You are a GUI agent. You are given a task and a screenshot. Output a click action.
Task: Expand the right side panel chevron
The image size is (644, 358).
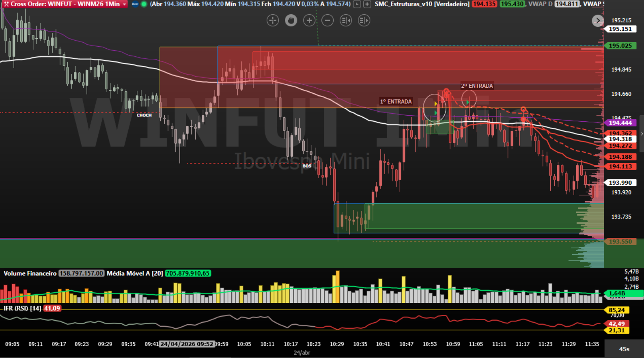coord(642,134)
